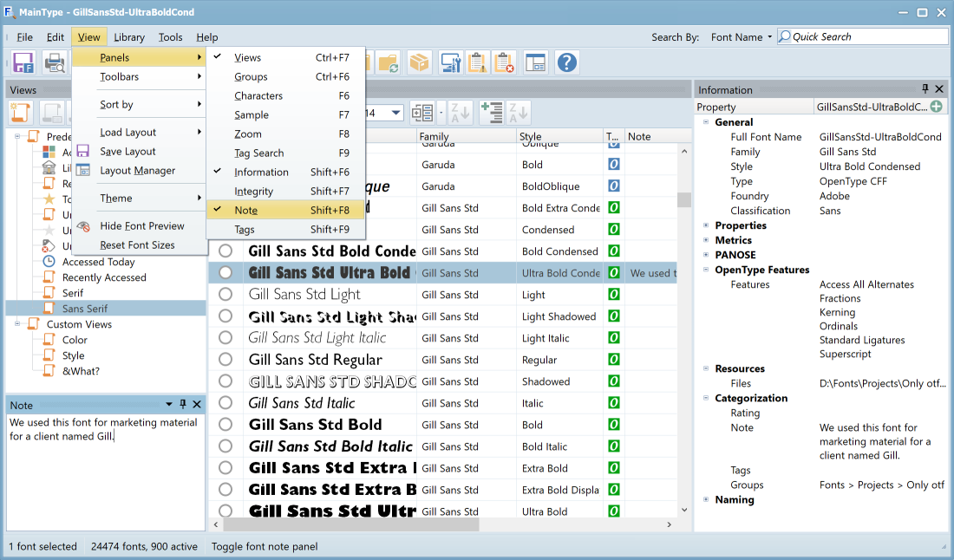Viewport: 954px width, 560px height.
Task: Expand the Properties section
Action: point(706,225)
